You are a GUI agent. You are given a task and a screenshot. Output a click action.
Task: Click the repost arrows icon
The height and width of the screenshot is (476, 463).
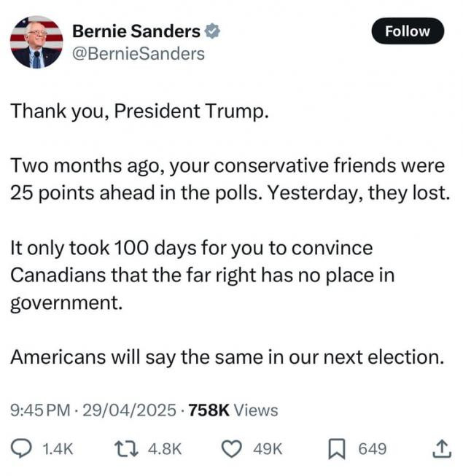tap(126, 449)
